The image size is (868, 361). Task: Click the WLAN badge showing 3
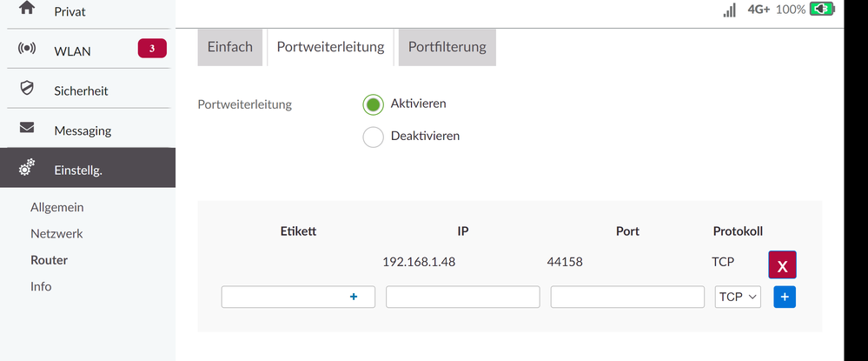click(152, 49)
